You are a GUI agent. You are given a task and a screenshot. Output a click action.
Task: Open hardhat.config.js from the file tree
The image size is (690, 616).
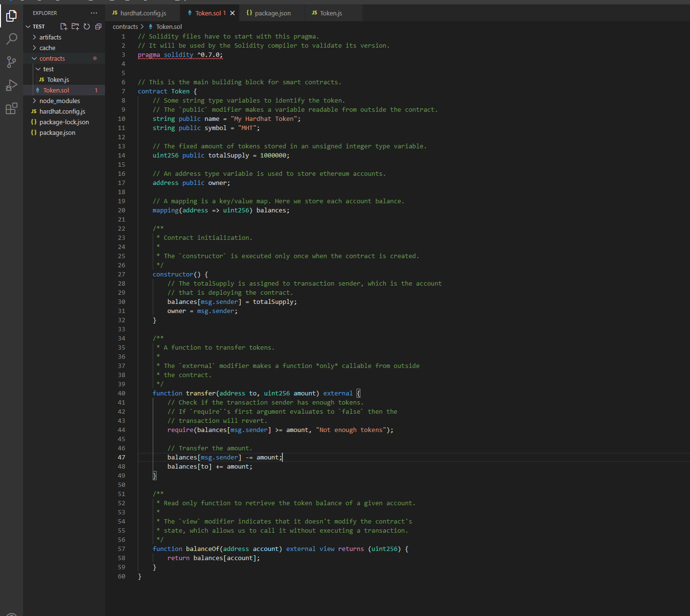[65, 111]
